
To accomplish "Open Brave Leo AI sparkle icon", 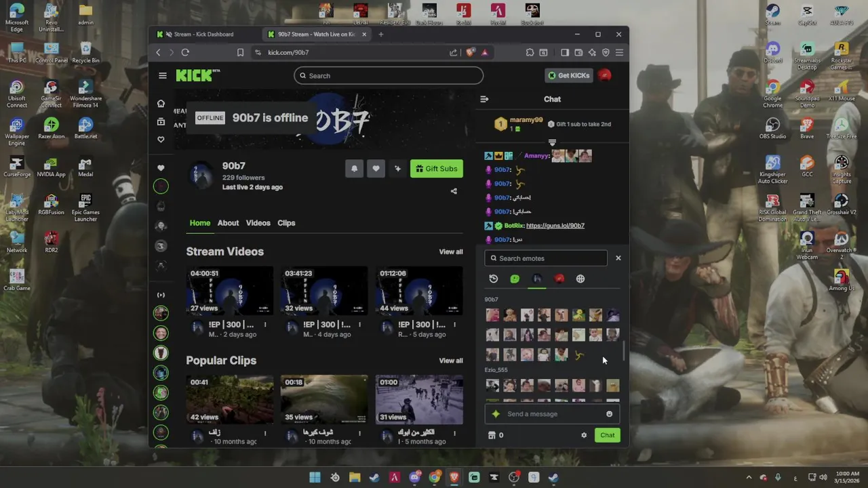I will pos(592,52).
